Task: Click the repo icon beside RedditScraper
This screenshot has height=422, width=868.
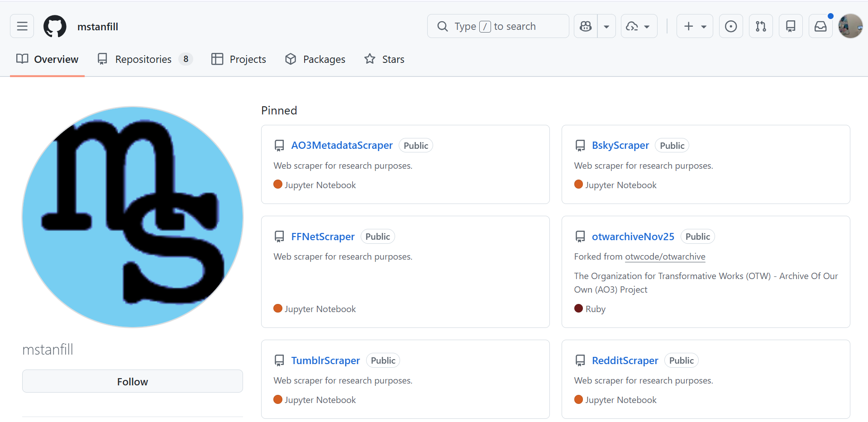Action: (580, 360)
